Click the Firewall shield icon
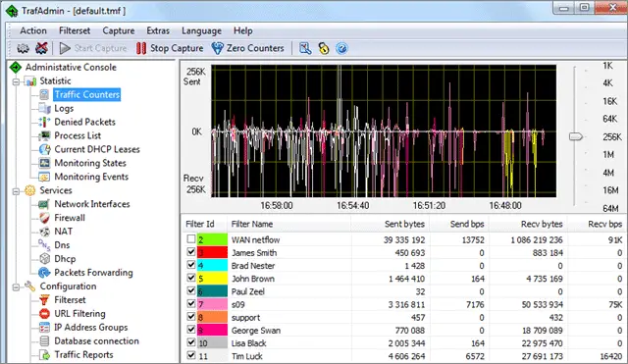The image size is (628, 364). point(44,218)
